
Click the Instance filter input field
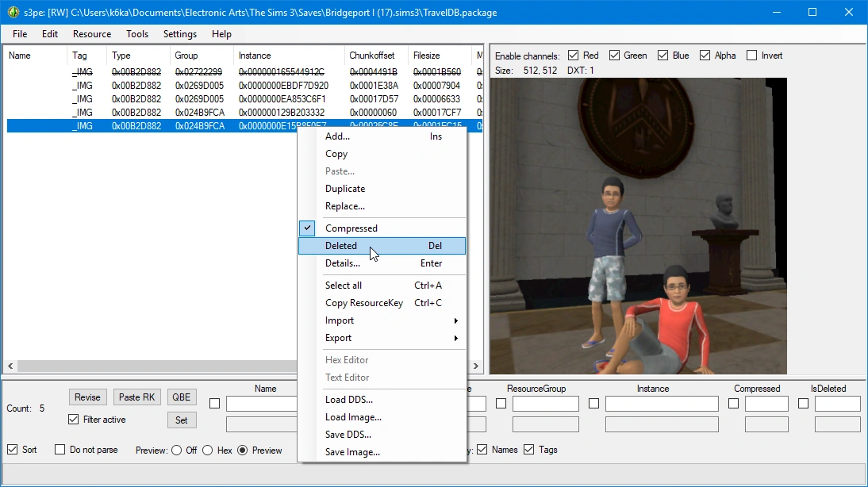coord(662,404)
